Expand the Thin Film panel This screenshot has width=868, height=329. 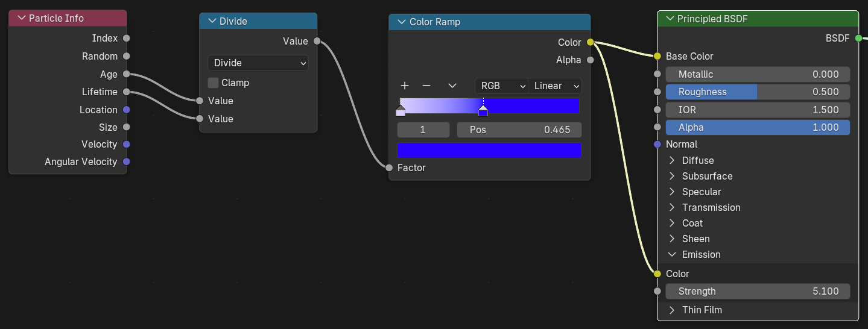click(x=672, y=310)
